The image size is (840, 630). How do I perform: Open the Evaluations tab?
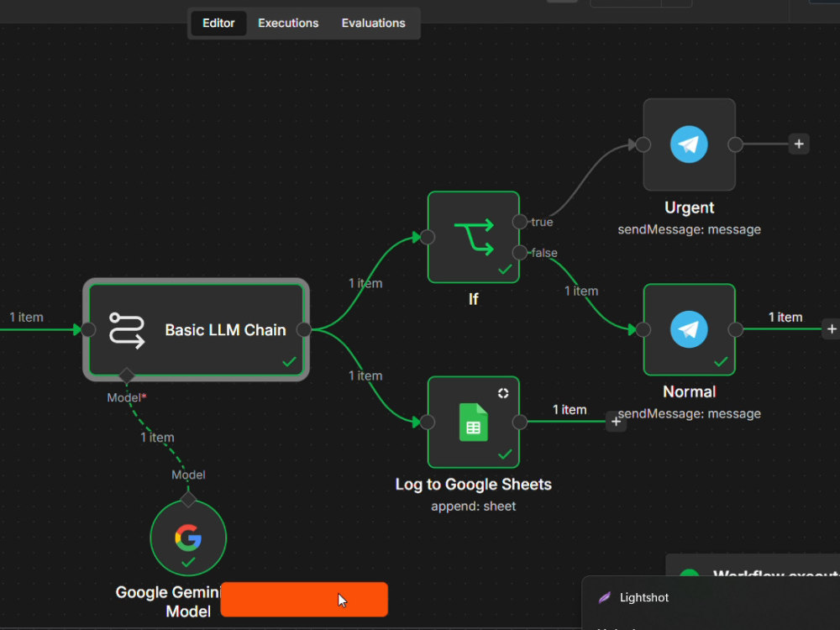[374, 23]
